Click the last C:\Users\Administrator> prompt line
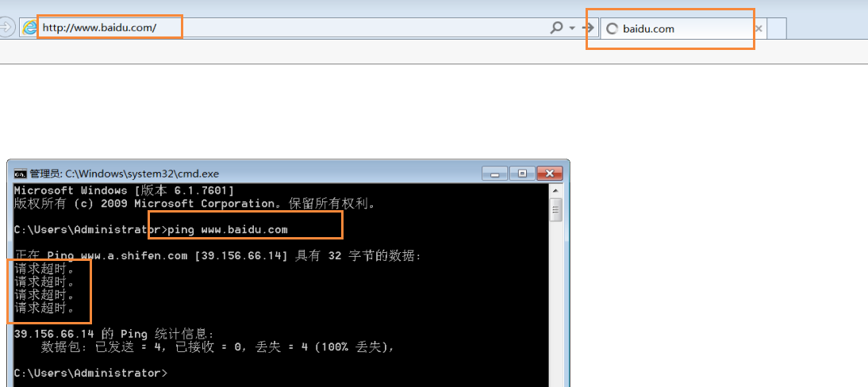 [90, 373]
